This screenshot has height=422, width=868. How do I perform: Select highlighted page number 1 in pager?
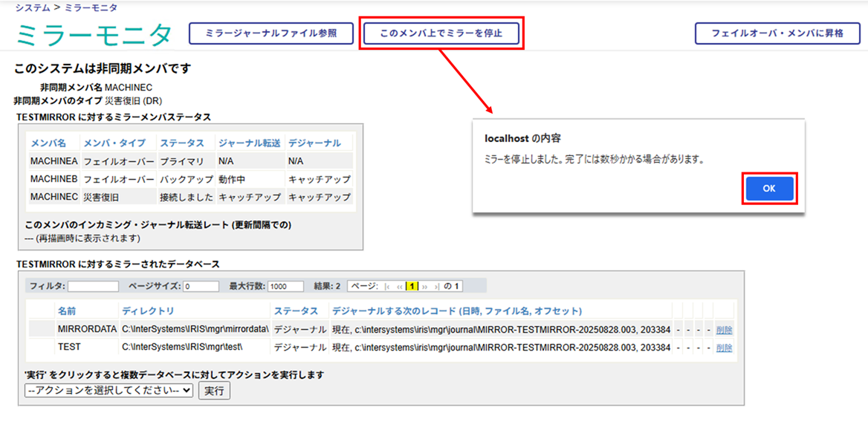click(412, 286)
